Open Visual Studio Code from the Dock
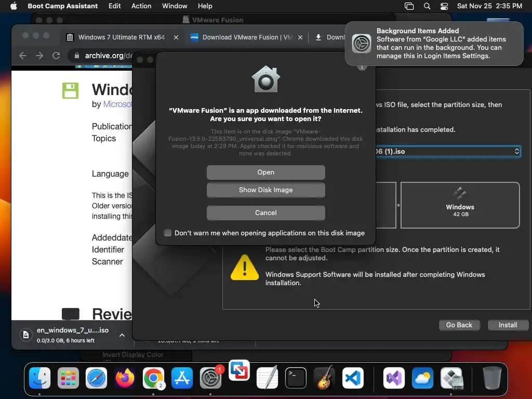 pyautogui.click(x=353, y=378)
